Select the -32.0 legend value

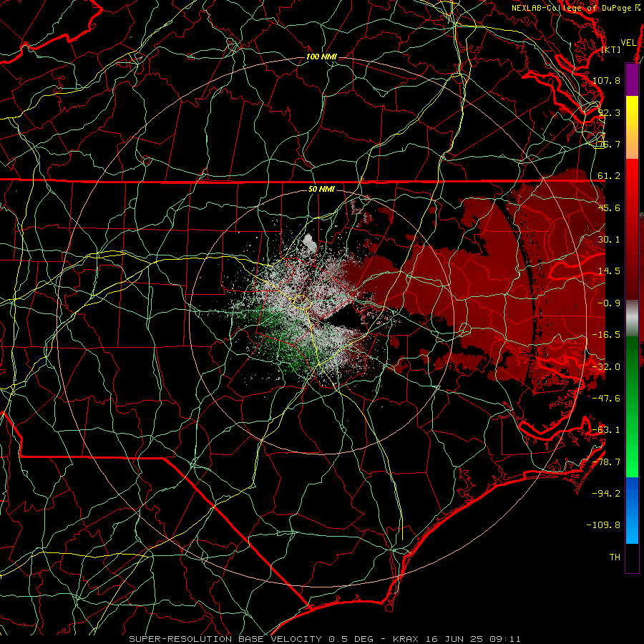606,367
